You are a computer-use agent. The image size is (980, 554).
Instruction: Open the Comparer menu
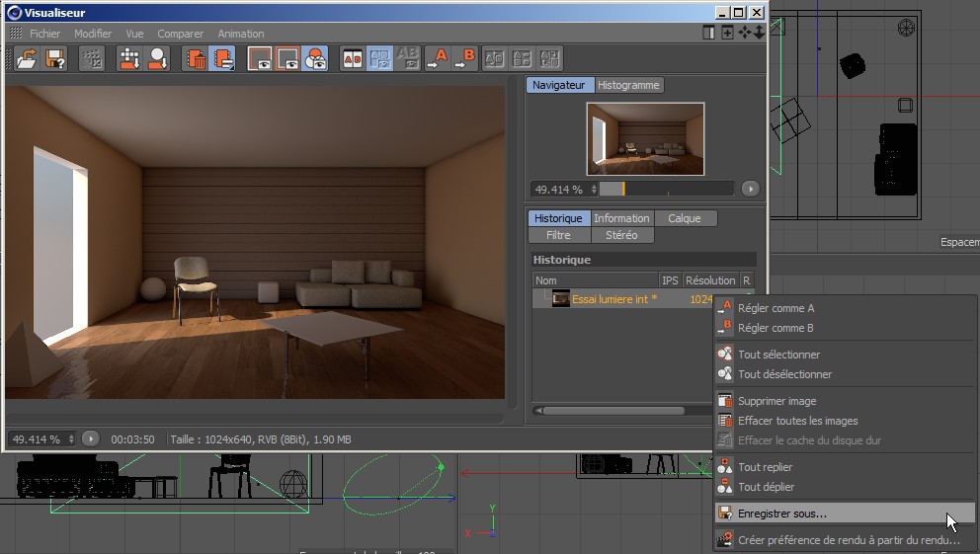180,34
